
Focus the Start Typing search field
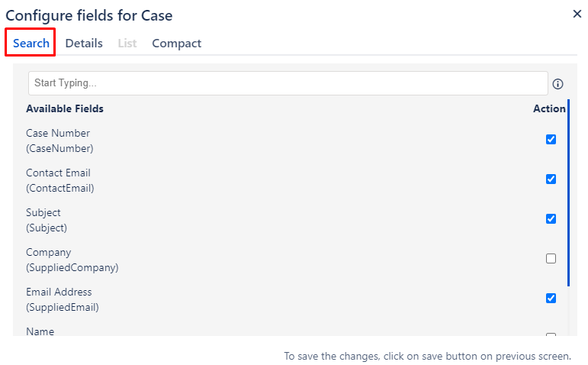[288, 83]
